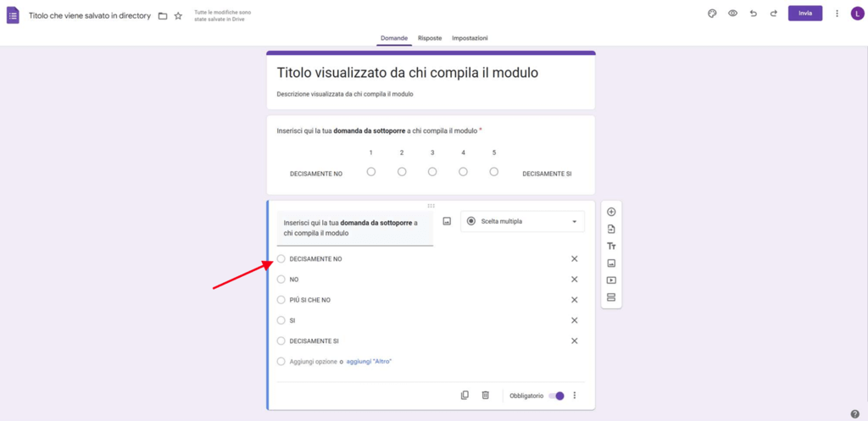Duplicate the current question
Image resolution: width=868 pixels, height=421 pixels.
pos(465,396)
